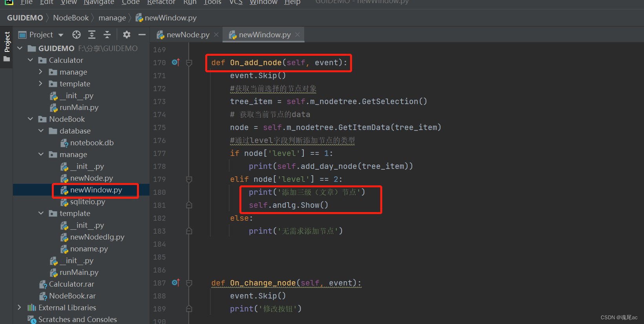The image size is (644, 324).
Task: Fold elif block at line 179
Action: coord(189,179)
